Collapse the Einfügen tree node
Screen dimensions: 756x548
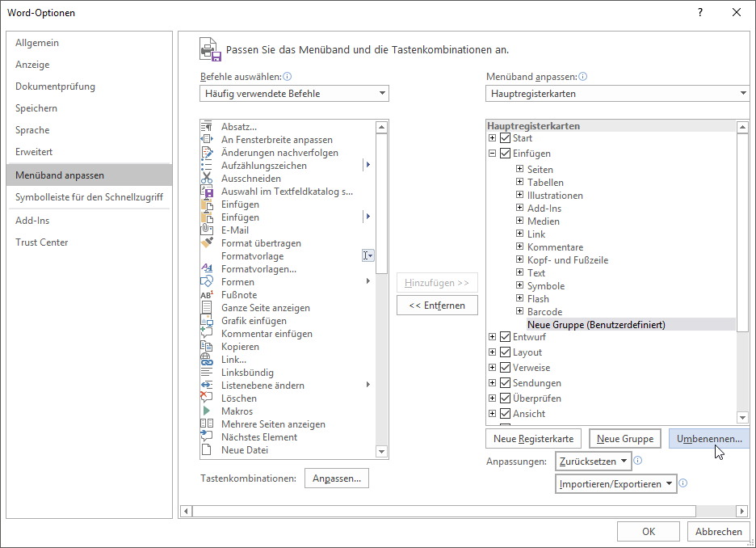pyautogui.click(x=493, y=154)
